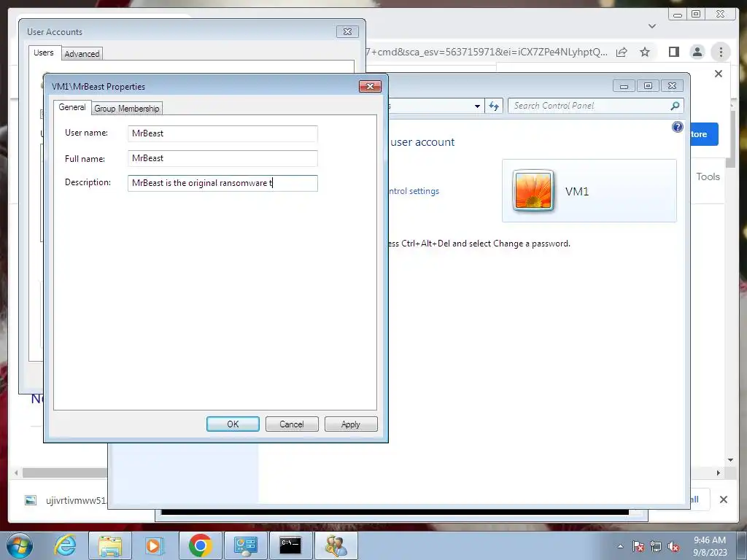Focus the User name field
The height and width of the screenshot is (560, 747).
click(222, 133)
